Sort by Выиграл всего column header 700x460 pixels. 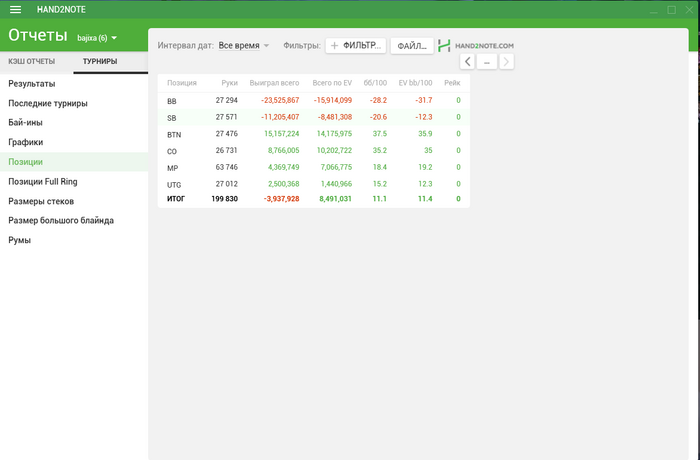pyautogui.click(x=274, y=83)
